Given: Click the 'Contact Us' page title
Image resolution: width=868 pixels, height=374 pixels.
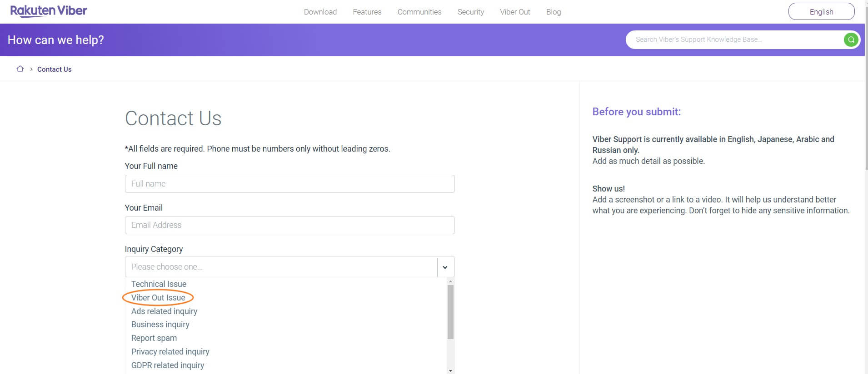Looking at the screenshot, I should (173, 118).
